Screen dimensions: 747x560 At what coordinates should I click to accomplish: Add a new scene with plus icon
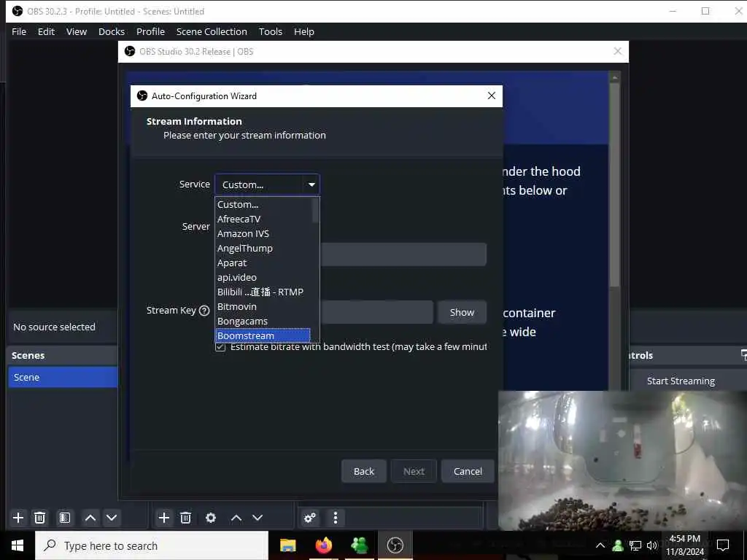point(18,518)
